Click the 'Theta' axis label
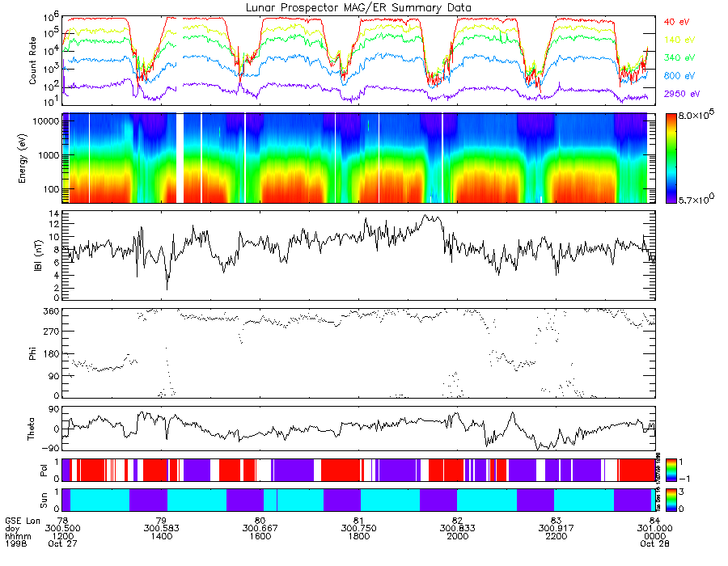This screenshot has height=566, width=728. 31,429
